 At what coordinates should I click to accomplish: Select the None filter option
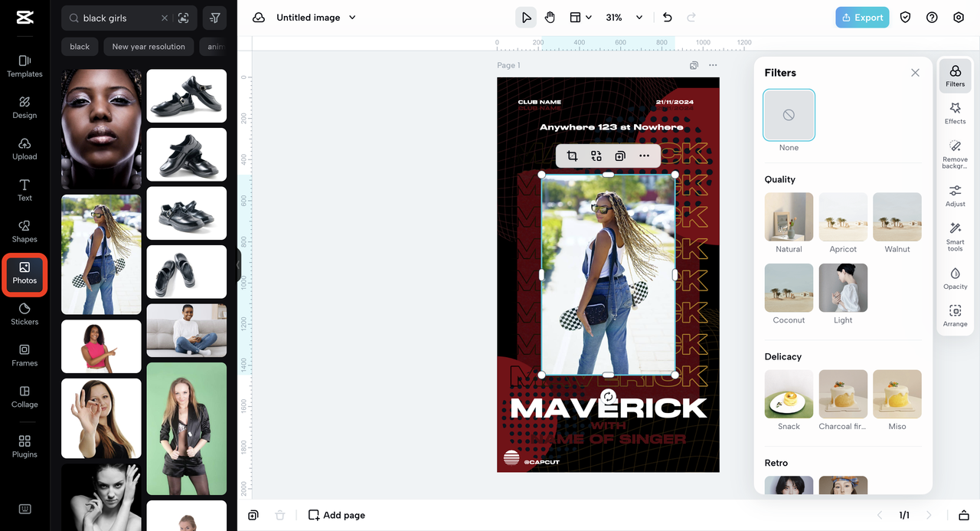click(x=789, y=115)
